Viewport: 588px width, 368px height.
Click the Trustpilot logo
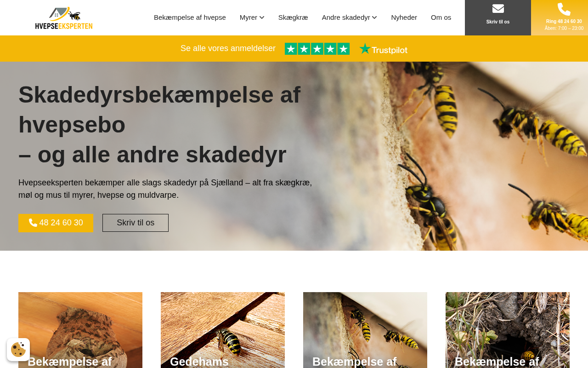point(384,49)
